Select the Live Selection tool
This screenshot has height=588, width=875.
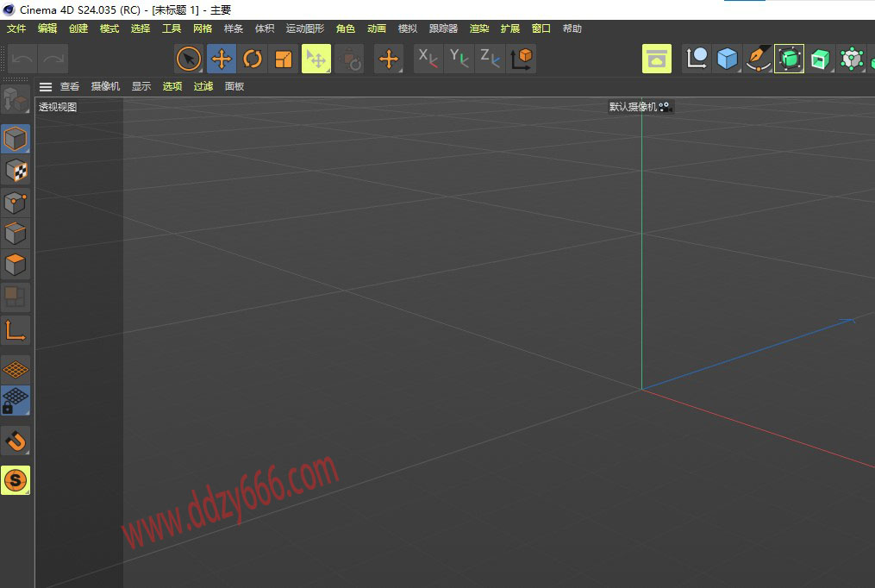(189, 59)
